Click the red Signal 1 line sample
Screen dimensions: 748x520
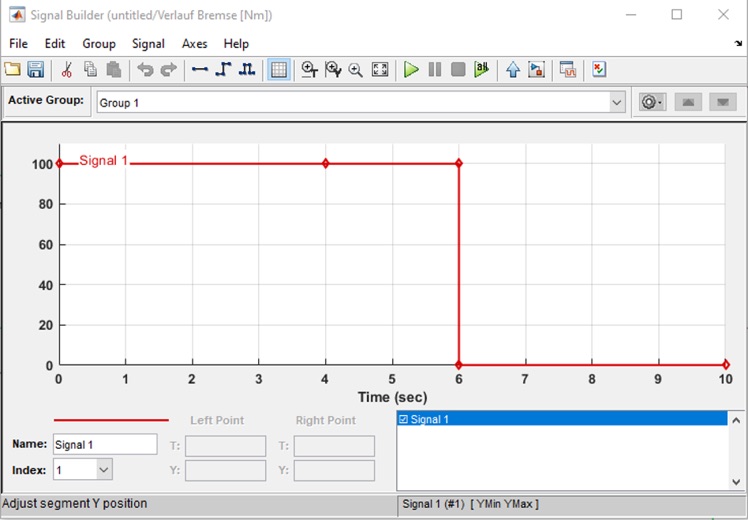click(x=110, y=420)
